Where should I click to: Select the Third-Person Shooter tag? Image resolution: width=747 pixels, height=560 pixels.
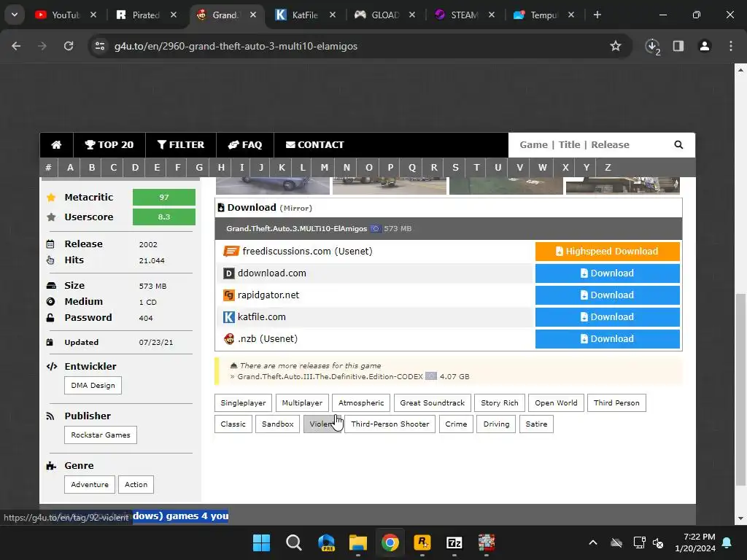coord(390,424)
